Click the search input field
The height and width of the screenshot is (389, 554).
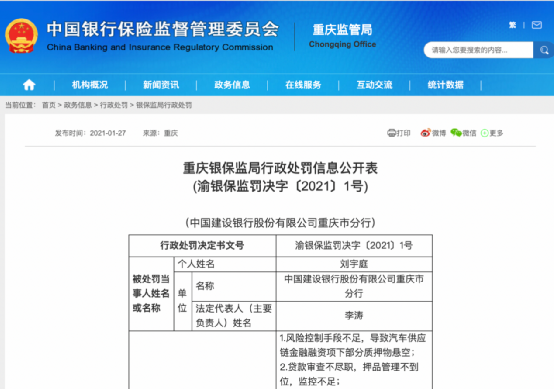(479, 50)
